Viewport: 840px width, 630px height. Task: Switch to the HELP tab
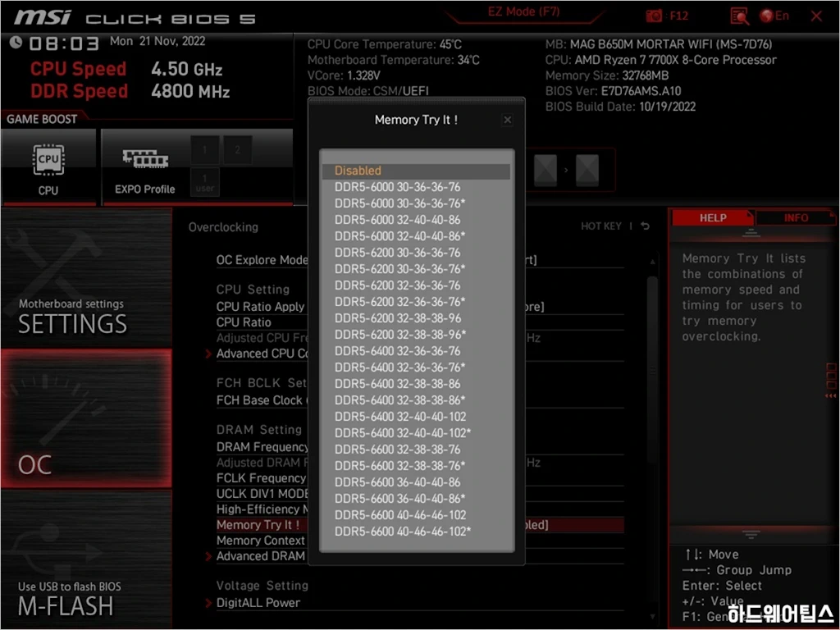click(713, 218)
